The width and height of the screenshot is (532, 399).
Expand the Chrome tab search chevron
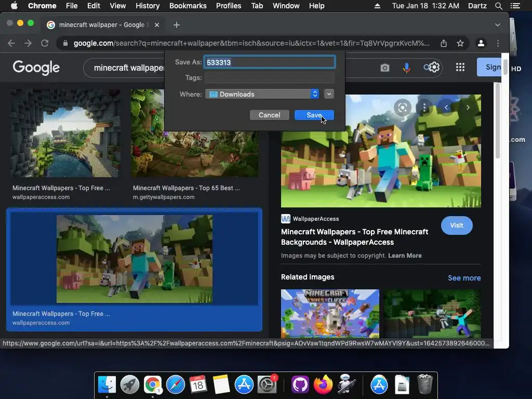tap(497, 25)
